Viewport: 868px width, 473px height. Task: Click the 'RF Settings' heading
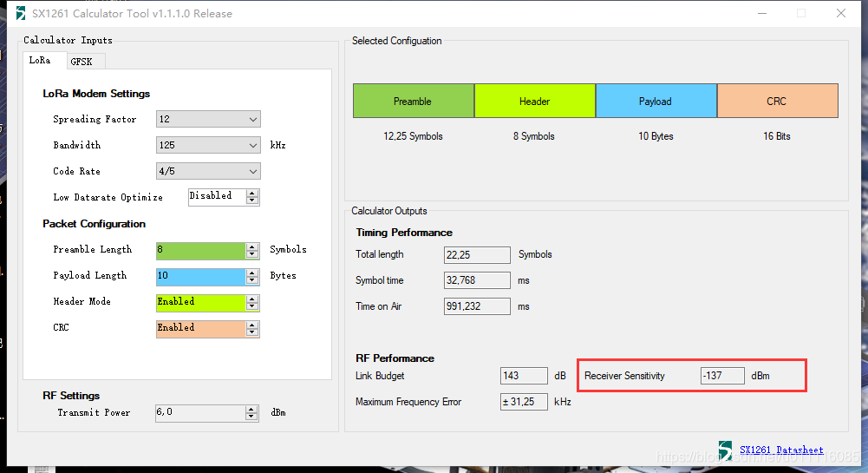tap(71, 396)
